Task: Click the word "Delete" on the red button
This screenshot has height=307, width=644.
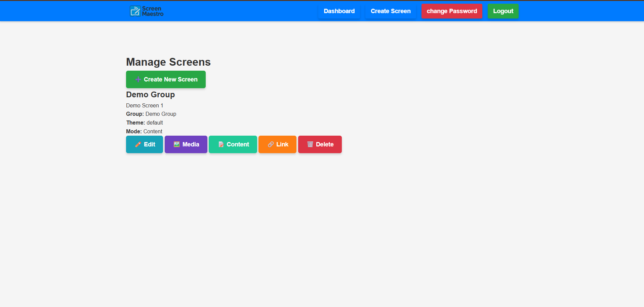Action: click(x=325, y=144)
